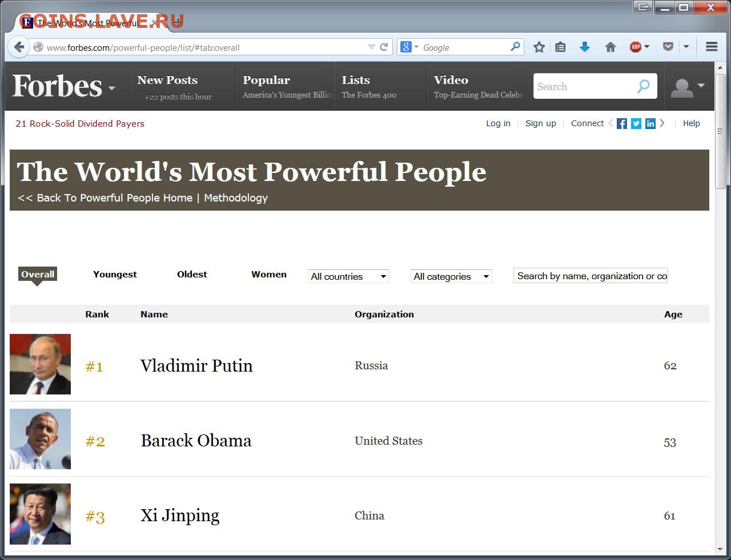Open the Google search engine selector
This screenshot has width=731, height=560.
click(x=409, y=47)
